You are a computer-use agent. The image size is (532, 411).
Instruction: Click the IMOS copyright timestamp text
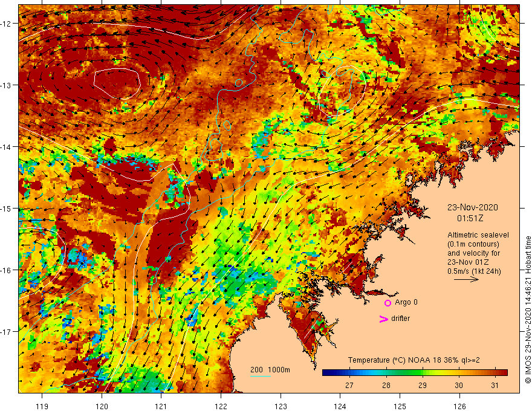[x=528, y=310]
